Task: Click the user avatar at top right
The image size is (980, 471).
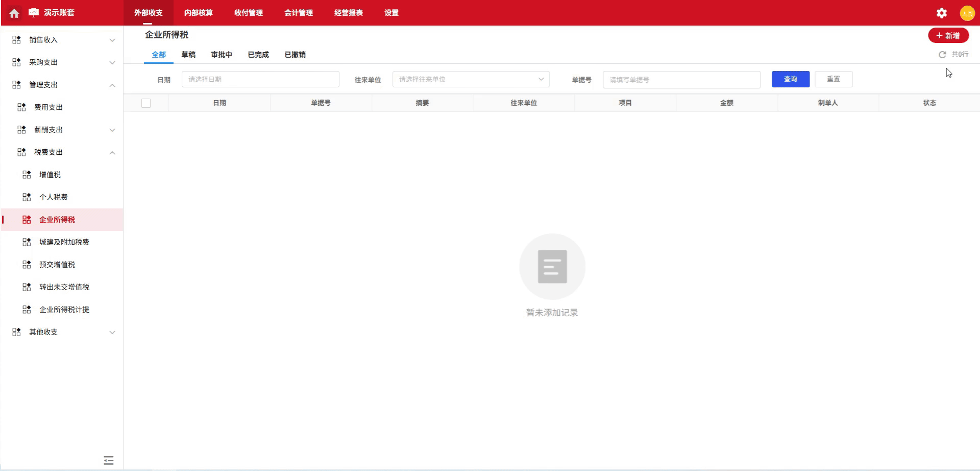Action: coord(967,13)
